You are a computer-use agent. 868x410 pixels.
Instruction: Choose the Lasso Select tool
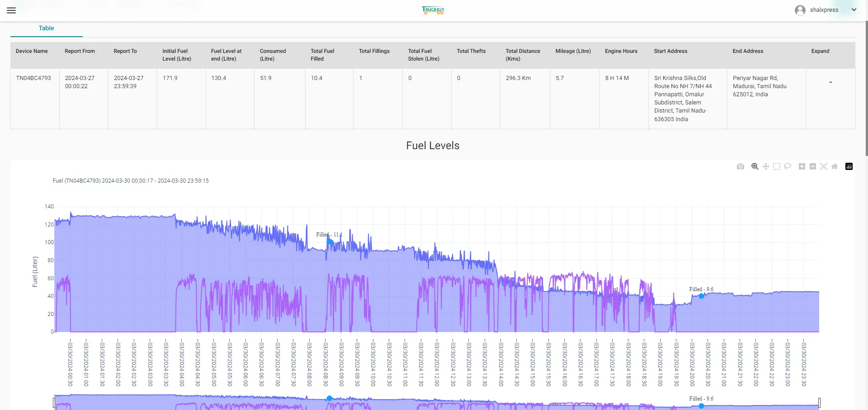[787, 166]
